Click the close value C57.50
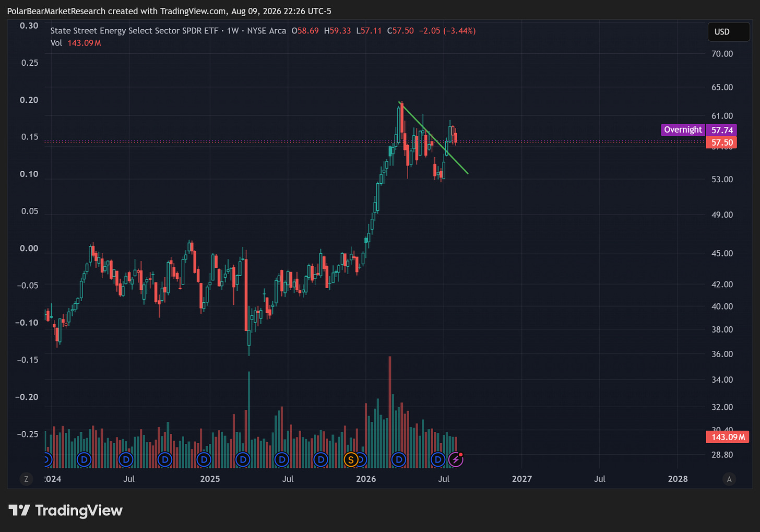Viewport: 760px width, 532px height. (400, 31)
